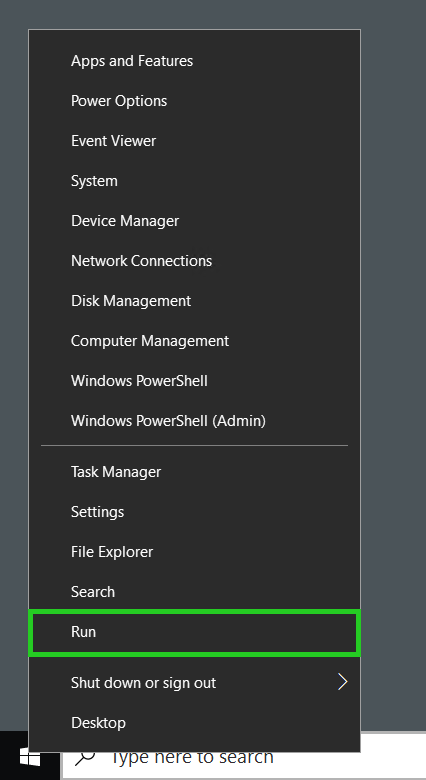
Task: Open Windows PowerShell (Admin)
Action: click(x=195, y=421)
